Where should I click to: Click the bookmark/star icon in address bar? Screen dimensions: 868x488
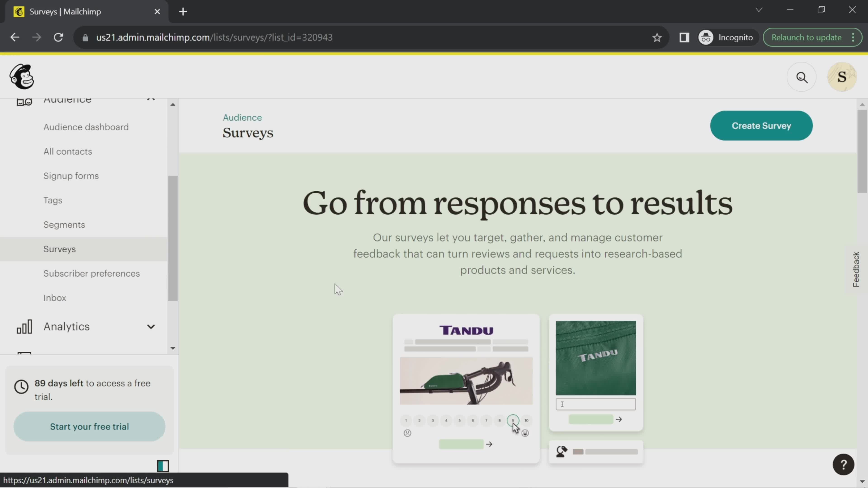(x=657, y=38)
